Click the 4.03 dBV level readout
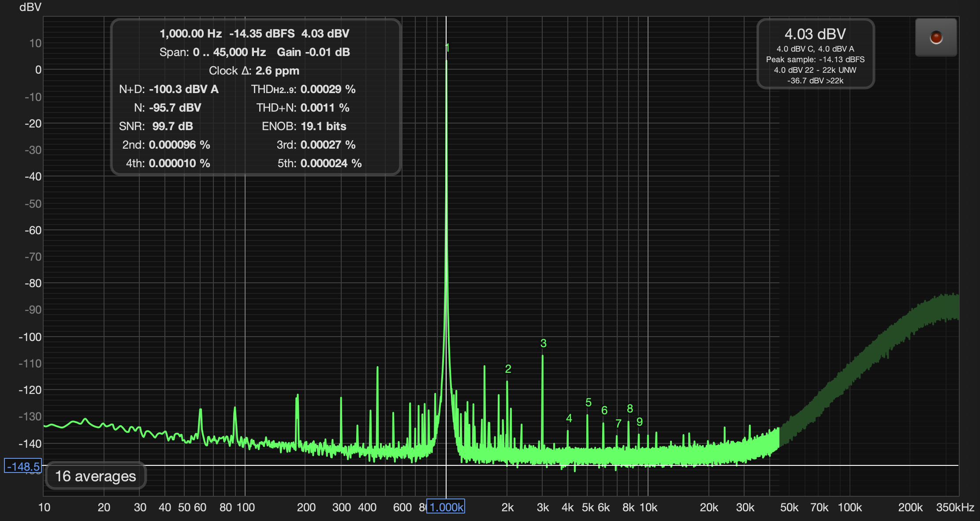Viewport: 980px width, 521px height. click(x=815, y=34)
